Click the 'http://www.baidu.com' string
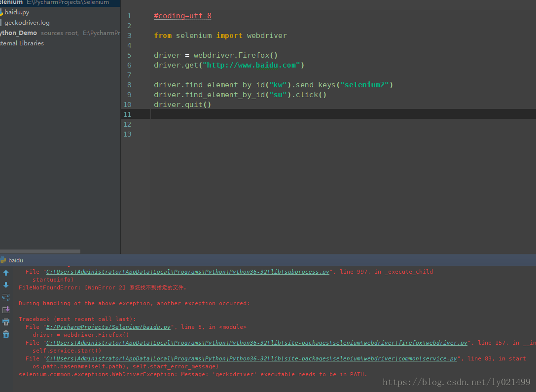Viewport: 536px width, 392px height. 251,65
